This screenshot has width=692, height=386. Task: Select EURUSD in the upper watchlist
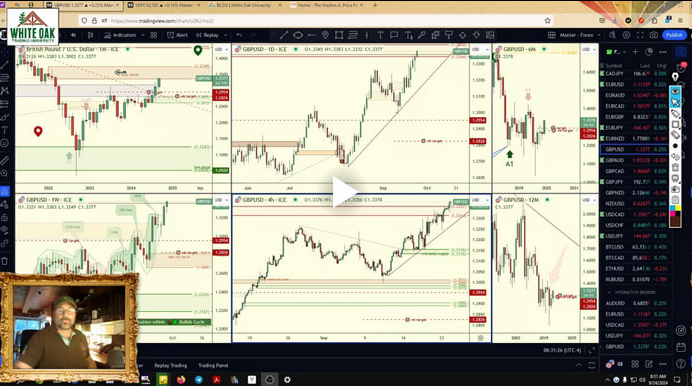(634, 84)
